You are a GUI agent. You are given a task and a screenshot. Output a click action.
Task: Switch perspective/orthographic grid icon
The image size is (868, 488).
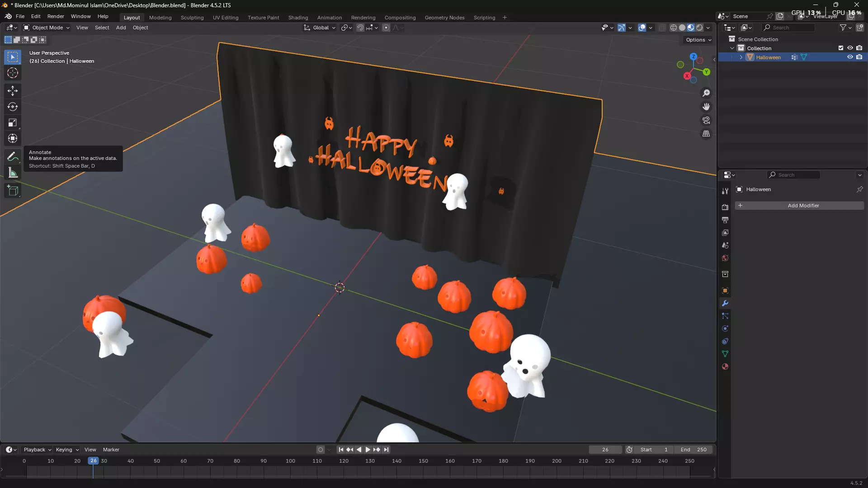[706, 134]
